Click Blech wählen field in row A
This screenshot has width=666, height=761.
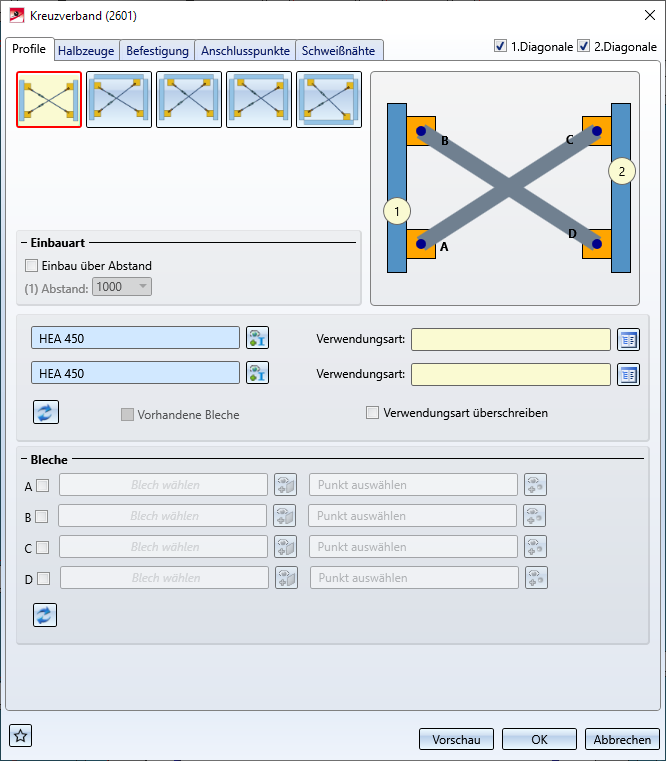point(164,485)
